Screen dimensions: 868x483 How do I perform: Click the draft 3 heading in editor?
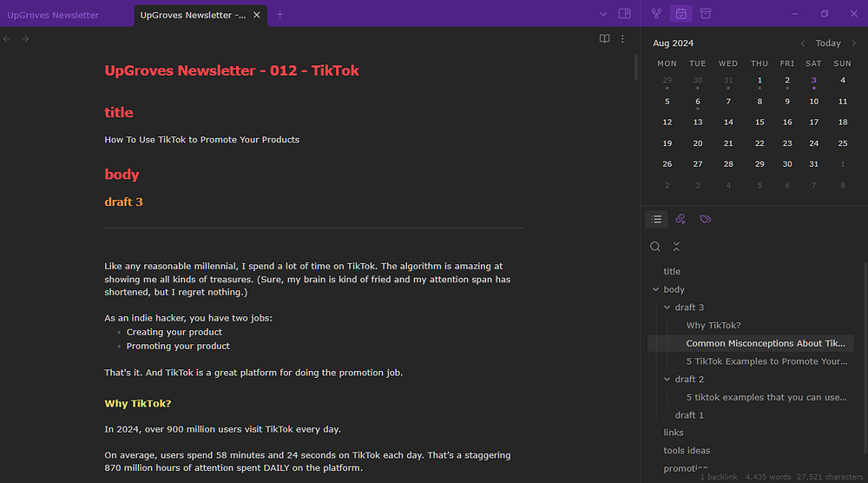123,202
